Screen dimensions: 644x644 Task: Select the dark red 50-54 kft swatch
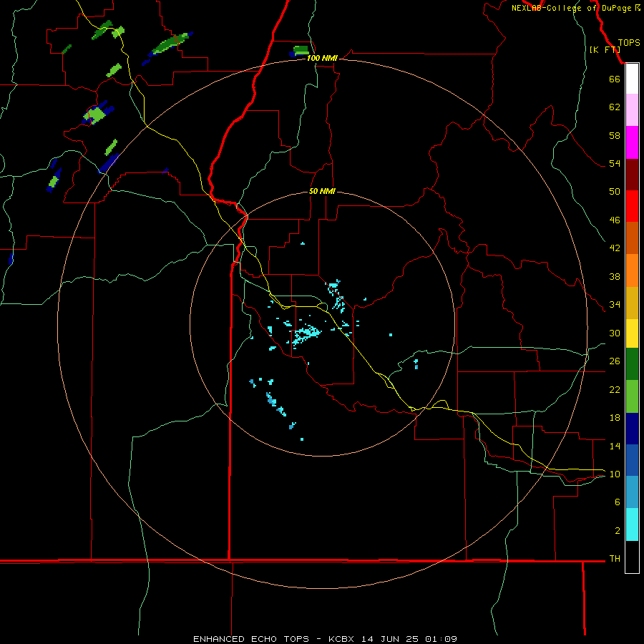tap(632, 175)
